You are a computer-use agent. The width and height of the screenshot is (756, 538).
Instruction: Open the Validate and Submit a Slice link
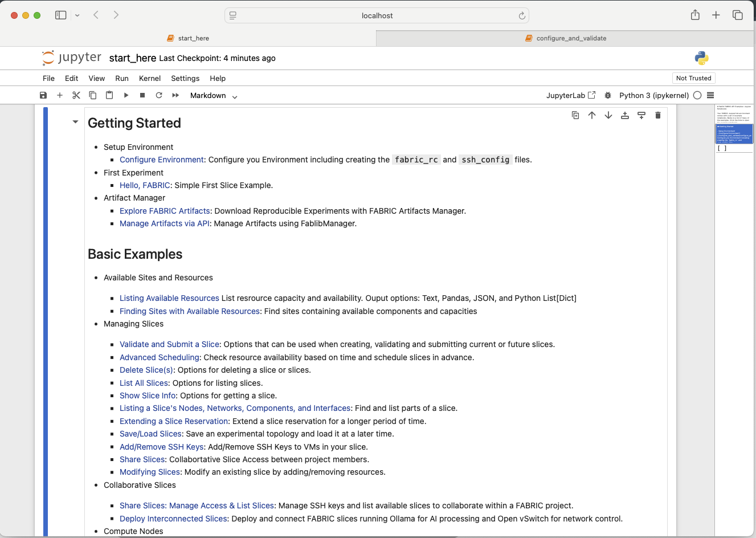coord(169,344)
